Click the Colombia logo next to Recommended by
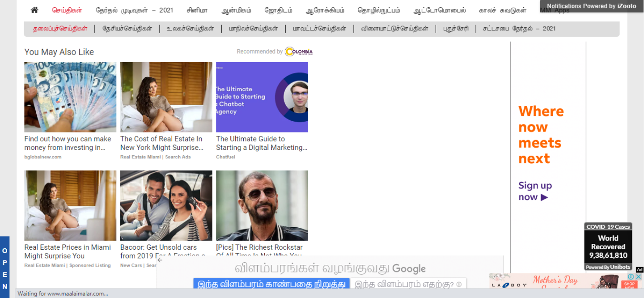 (298, 52)
